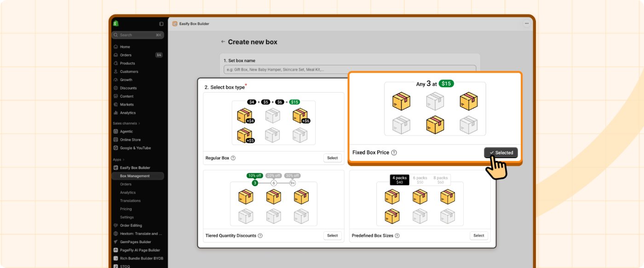Click the Markets globe icon
Screen dimensions: 644x268
[116, 105]
